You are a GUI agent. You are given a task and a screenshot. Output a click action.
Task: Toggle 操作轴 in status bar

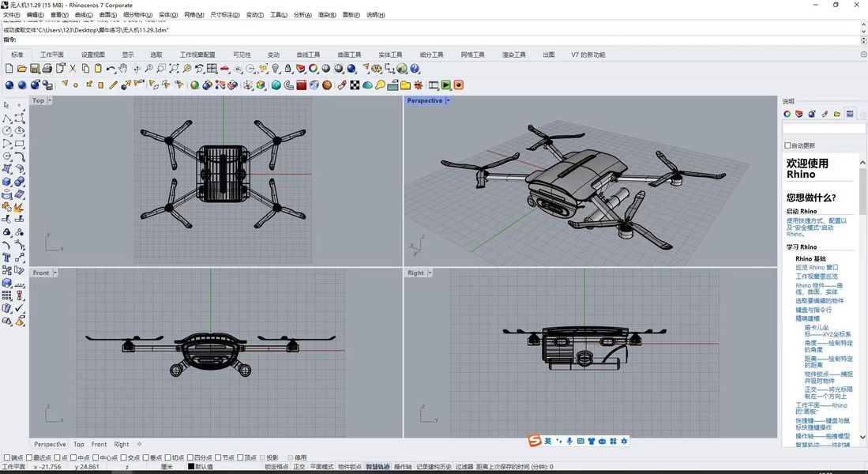coord(403,467)
